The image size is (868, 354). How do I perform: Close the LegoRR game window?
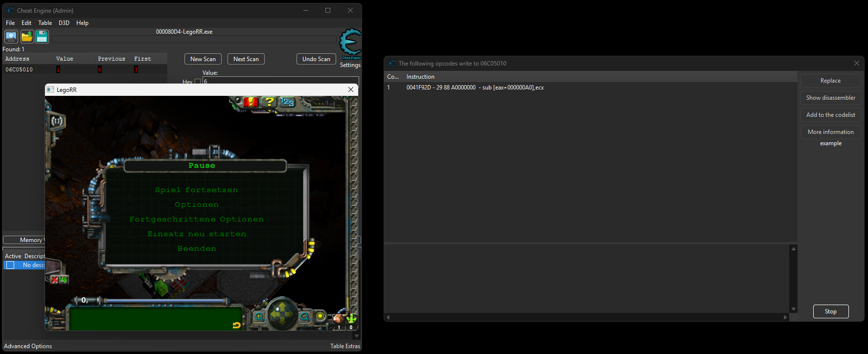(x=350, y=89)
